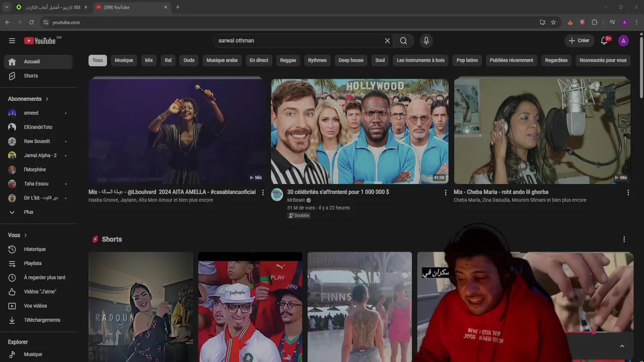
Task: Click the Créer button
Action: [x=579, y=41]
